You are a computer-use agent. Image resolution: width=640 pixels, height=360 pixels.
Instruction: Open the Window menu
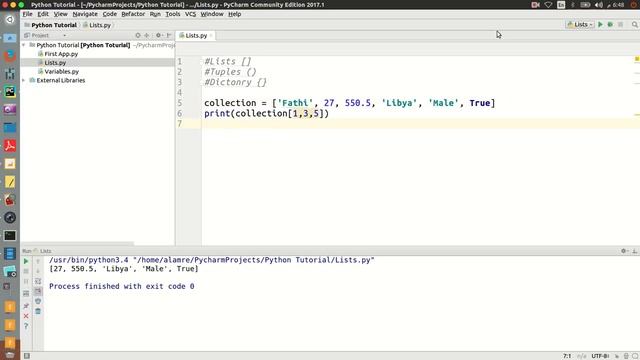click(x=212, y=14)
